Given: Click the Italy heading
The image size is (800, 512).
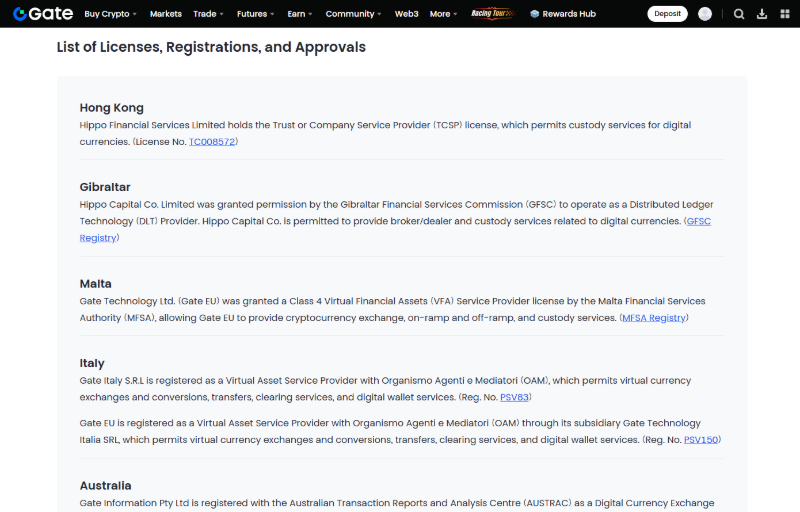Looking at the screenshot, I should click(x=92, y=363).
